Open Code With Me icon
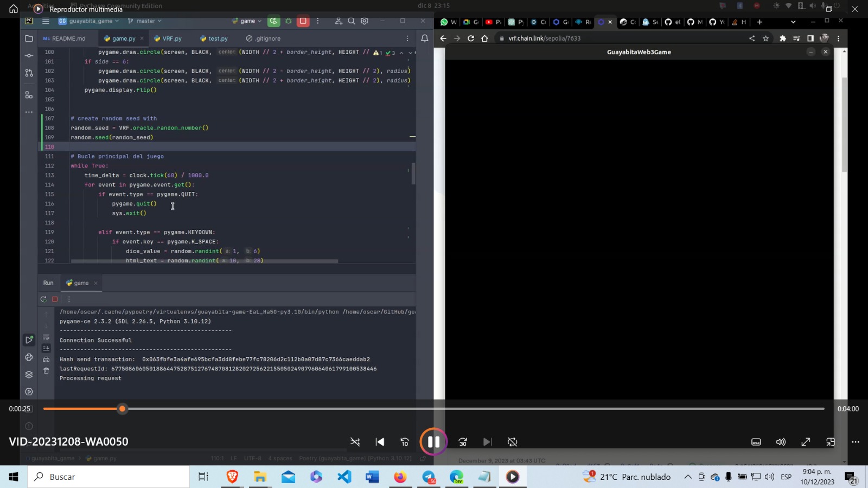Image resolution: width=868 pixels, height=488 pixels. click(x=339, y=21)
